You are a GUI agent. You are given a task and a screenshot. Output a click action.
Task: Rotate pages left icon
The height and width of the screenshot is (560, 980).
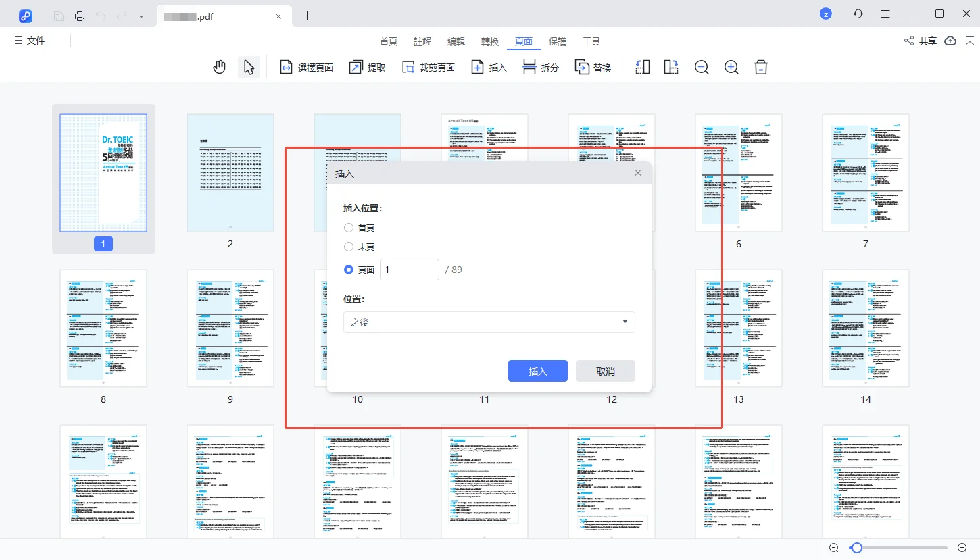[x=643, y=67]
